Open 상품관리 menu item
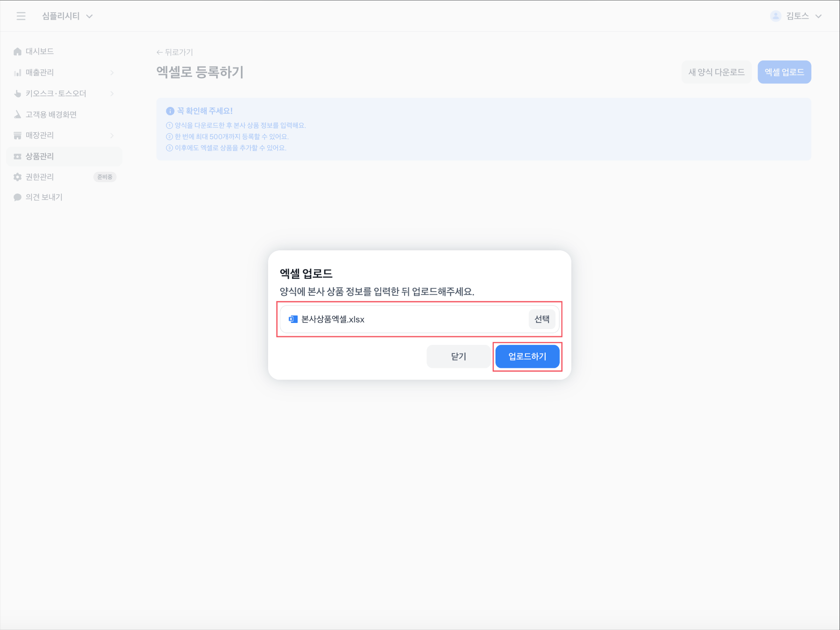The width and height of the screenshot is (840, 630). pos(64,157)
